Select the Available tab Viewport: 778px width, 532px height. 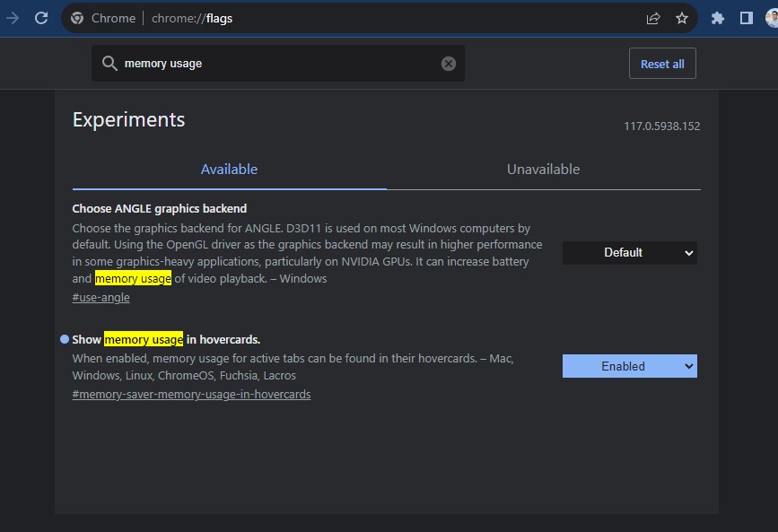229,170
